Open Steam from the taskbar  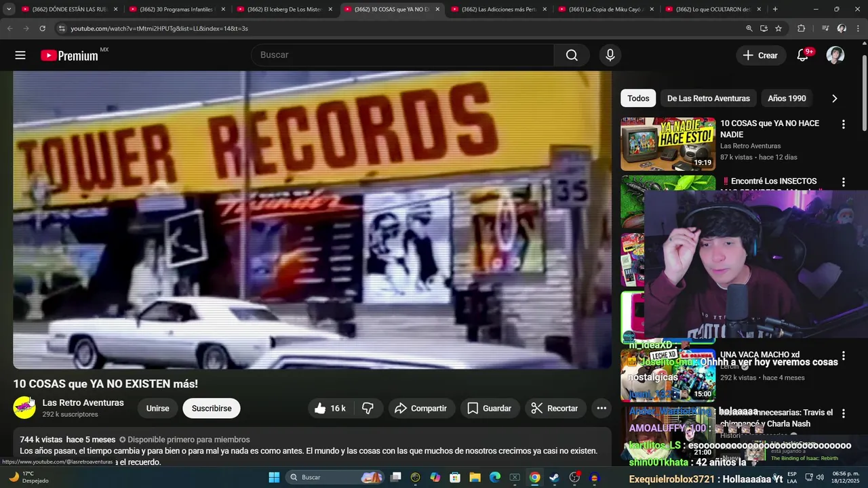(555, 477)
